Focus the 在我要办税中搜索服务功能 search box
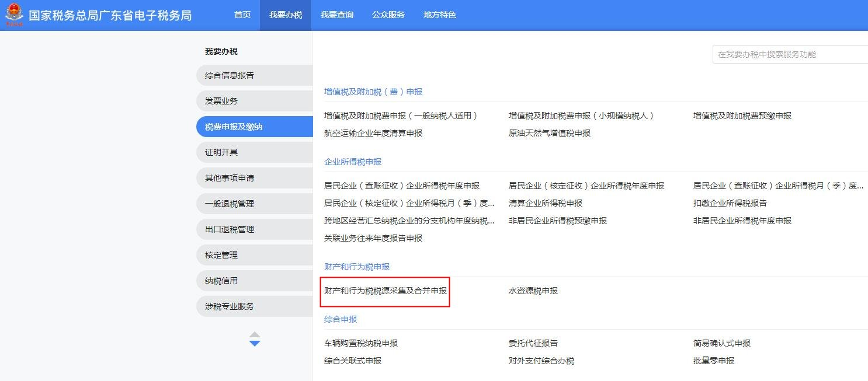 tap(790, 54)
